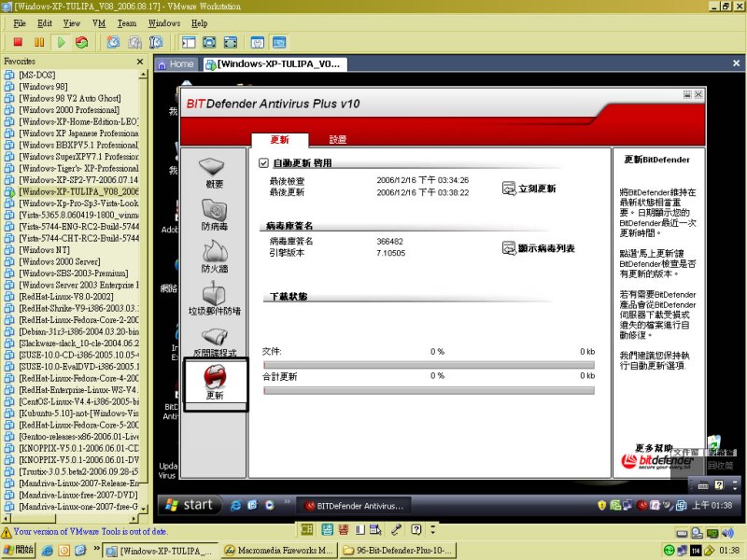This screenshot has width=747, height=560.
Task: Click the VMware green power on button
Action: coord(61,42)
